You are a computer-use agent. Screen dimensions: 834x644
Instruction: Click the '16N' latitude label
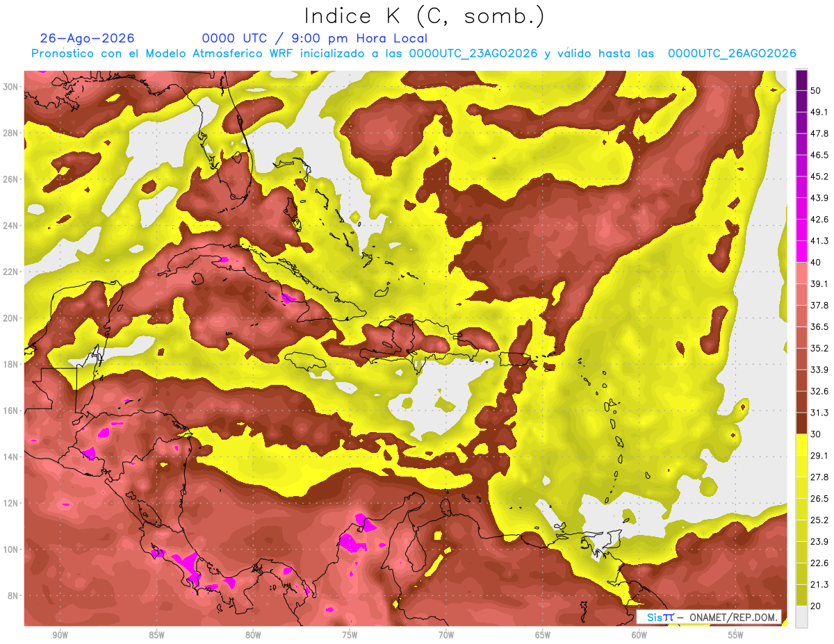coord(11,411)
